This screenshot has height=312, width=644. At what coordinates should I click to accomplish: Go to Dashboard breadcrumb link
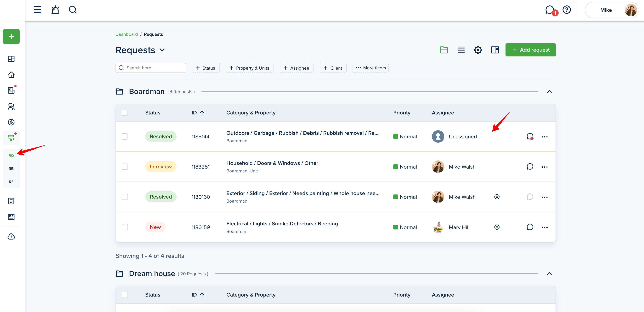pyautogui.click(x=127, y=34)
